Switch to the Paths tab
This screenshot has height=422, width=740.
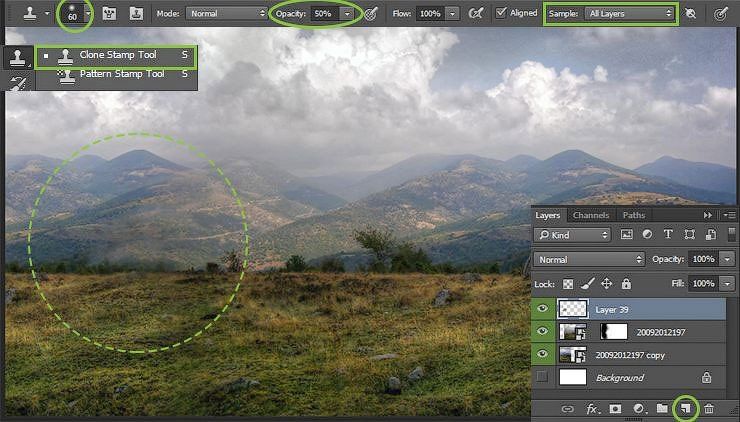click(634, 215)
